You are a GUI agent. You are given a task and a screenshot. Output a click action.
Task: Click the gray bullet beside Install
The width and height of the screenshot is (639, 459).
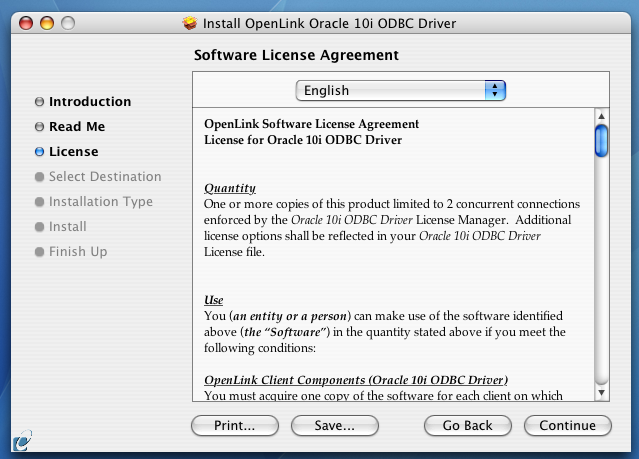pyautogui.click(x=40, y=227)
